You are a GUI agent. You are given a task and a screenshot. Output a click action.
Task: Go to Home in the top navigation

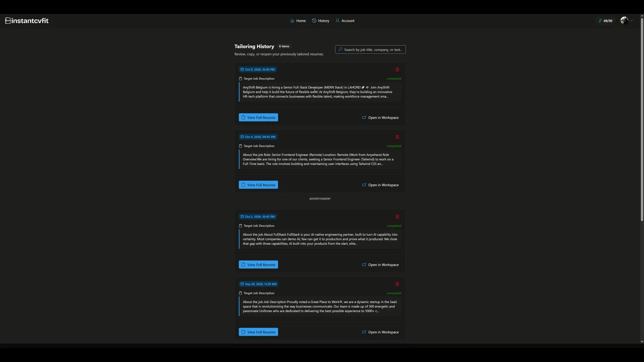pos(298,21)
